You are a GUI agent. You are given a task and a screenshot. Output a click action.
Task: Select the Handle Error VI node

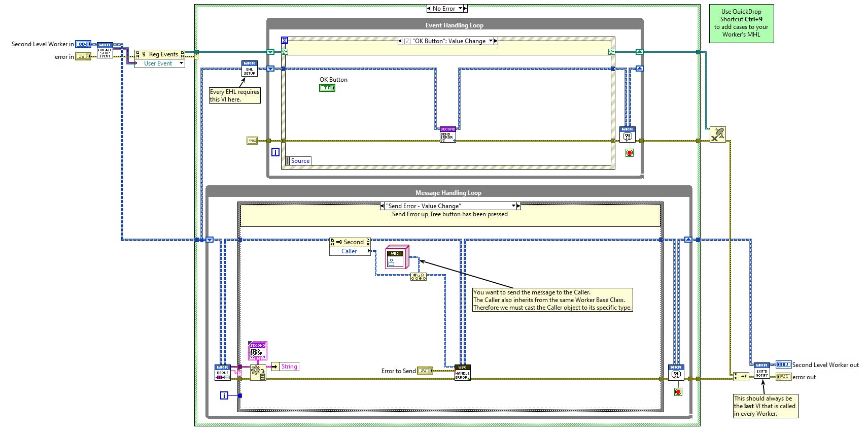(462, 373)
